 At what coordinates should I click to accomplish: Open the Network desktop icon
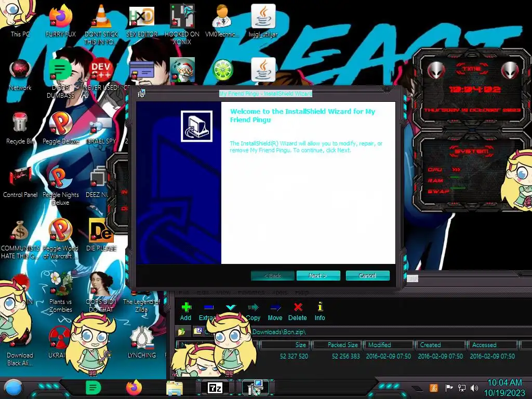coord(20,75)
